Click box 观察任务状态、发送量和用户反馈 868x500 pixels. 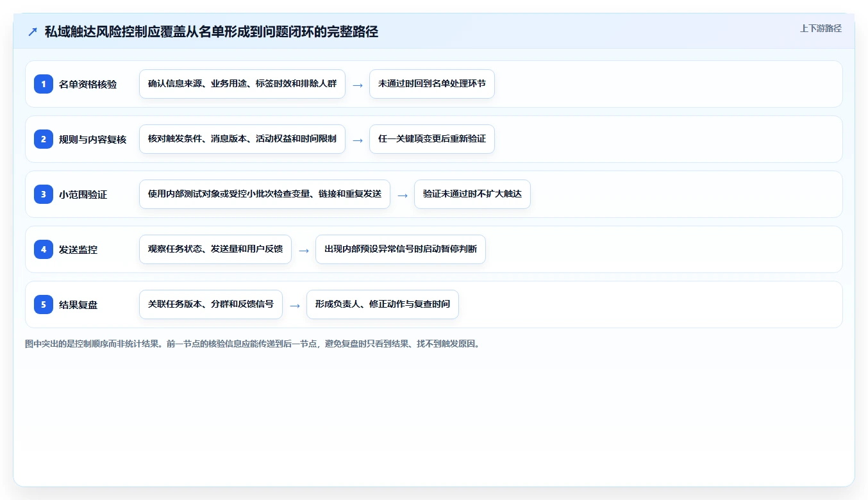point(215,249)
